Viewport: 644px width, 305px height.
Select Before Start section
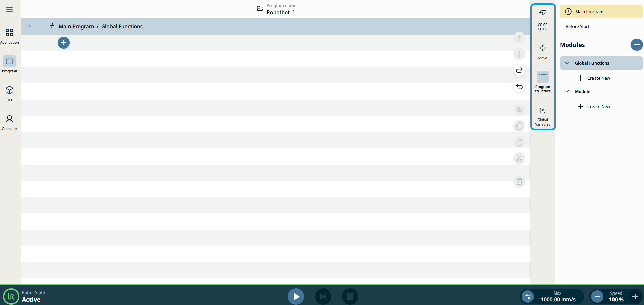(577, 26)
